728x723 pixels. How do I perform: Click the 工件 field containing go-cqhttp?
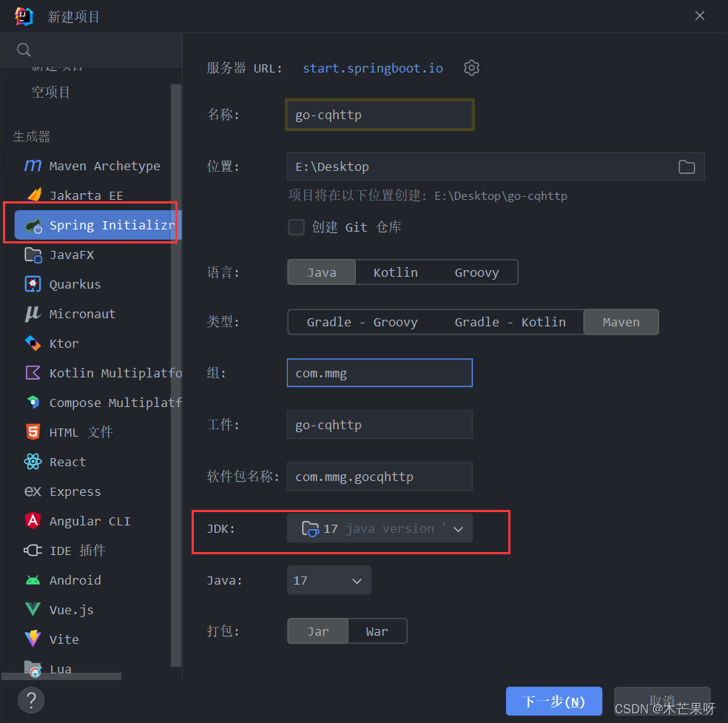[380, 425]
